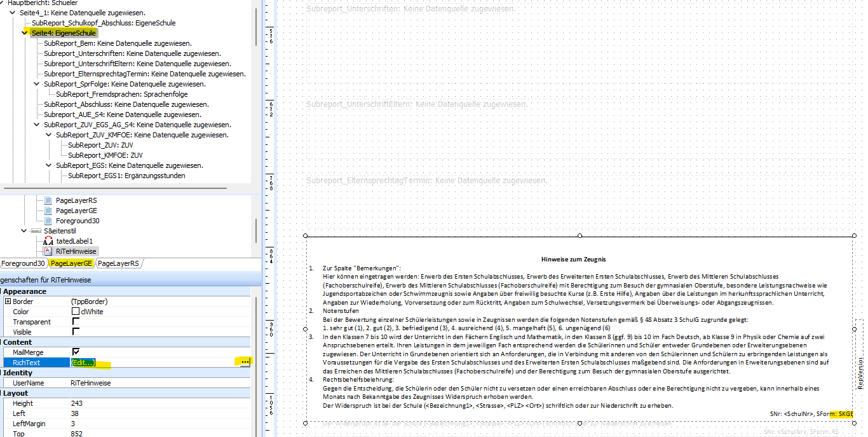Image resolution: width=868 pixels, height=437 pixels.
Task: Collapse the SubReport_SprFolge node
Action: point(37,84)
